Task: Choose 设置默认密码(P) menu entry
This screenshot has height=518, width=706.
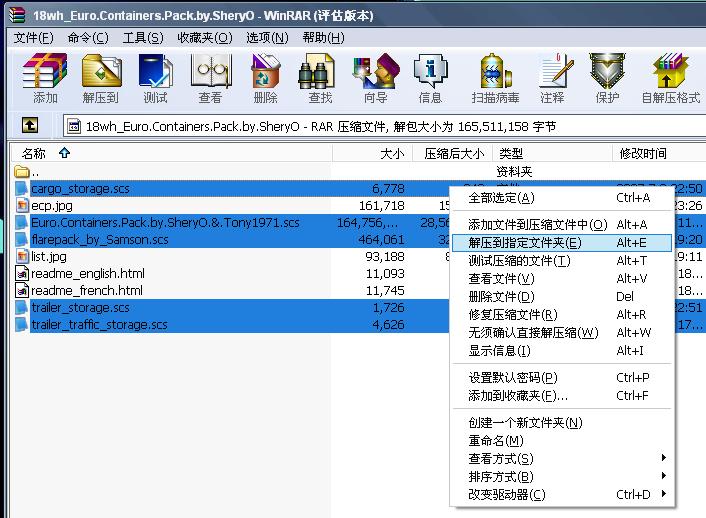Action: tap(562, 377)
